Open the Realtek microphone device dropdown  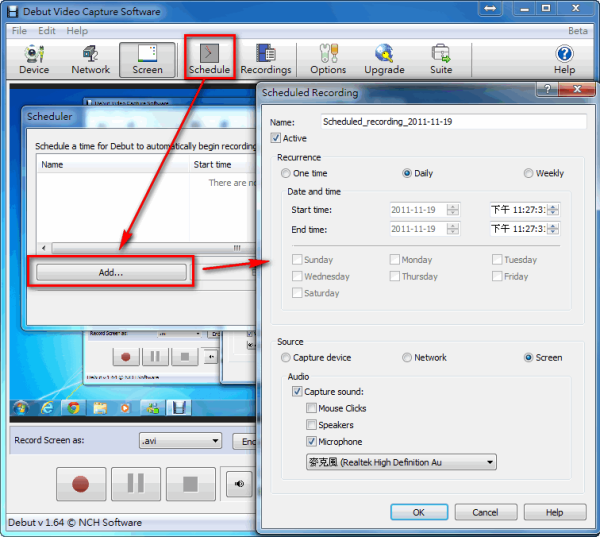401,462
